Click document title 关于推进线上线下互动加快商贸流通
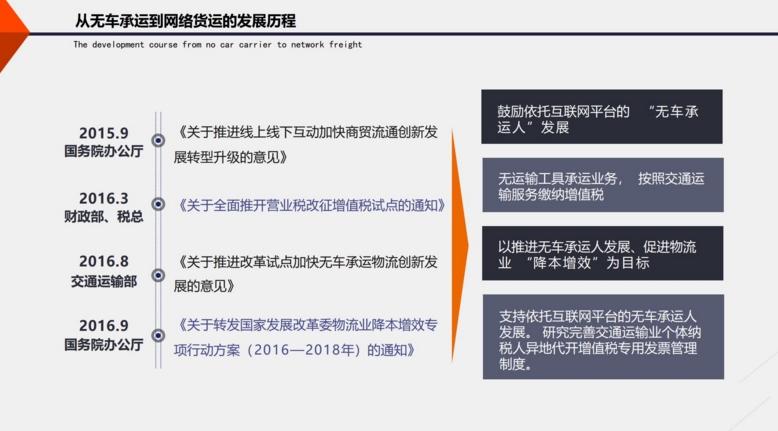 (306, 144)
